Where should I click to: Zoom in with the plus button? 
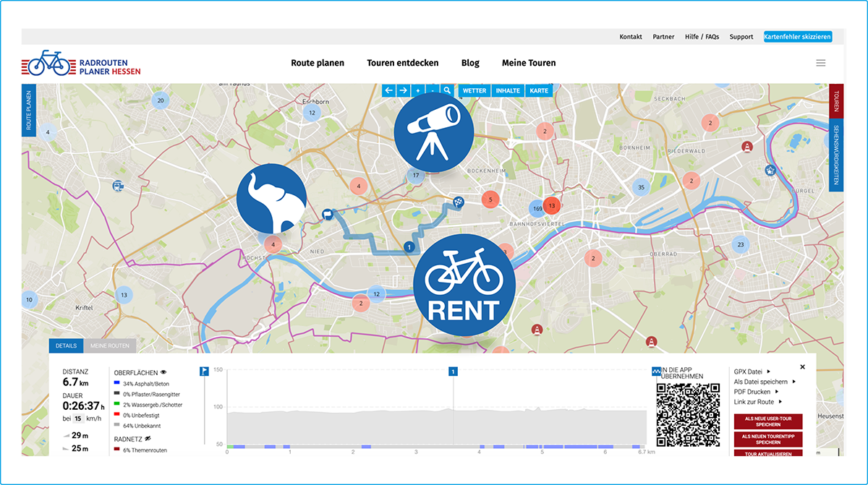coord(418,90)
